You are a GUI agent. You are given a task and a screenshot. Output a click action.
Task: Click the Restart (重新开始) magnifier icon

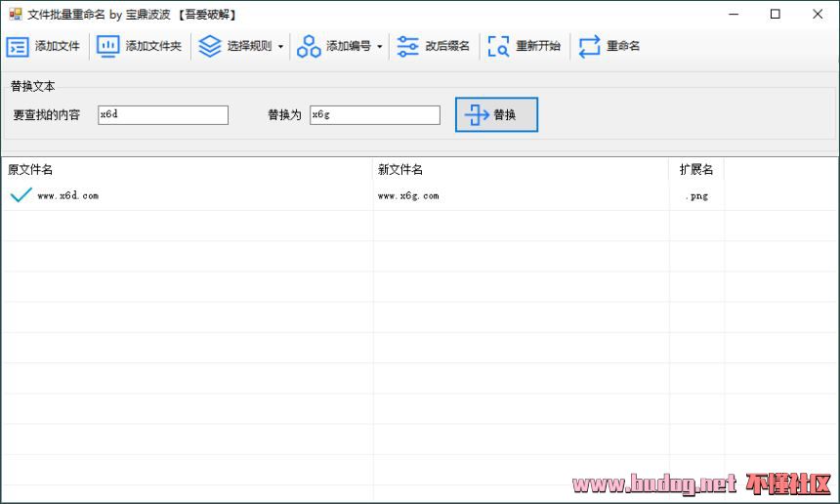tap(499, 46)
